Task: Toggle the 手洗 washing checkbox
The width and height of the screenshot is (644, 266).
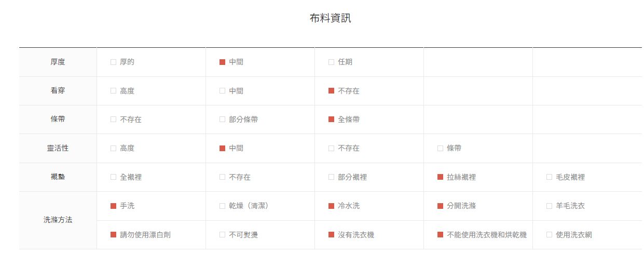Action: [x=113, y=206]
